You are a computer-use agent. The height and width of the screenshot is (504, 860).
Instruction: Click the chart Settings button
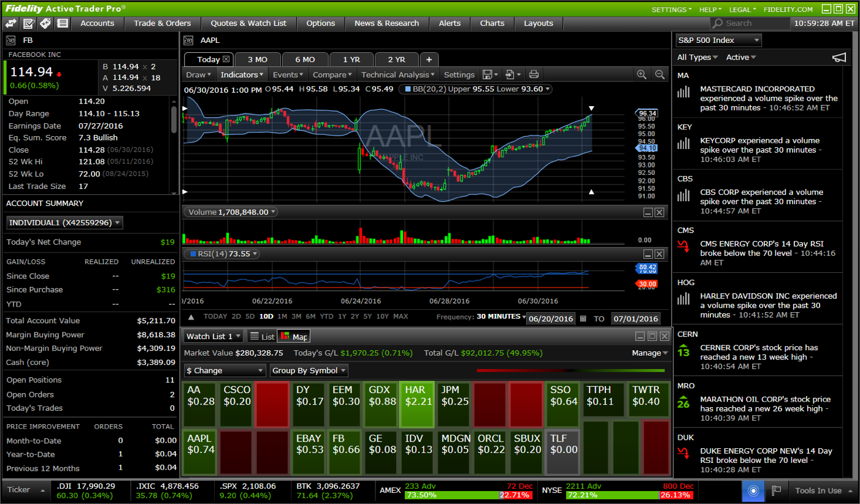coord(459,75)
